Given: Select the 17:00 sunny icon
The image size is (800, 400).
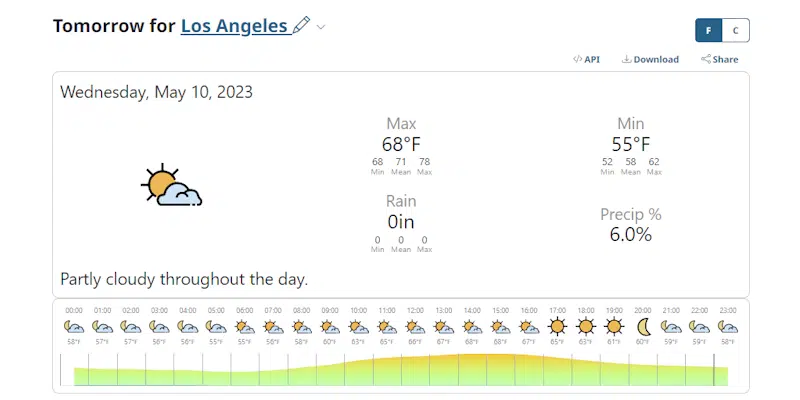Looking at the screenshot, I should coord(557,327).
